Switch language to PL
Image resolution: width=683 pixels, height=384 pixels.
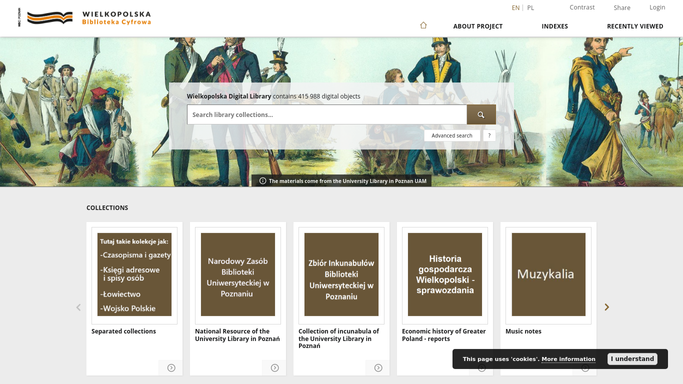point(530,8)
